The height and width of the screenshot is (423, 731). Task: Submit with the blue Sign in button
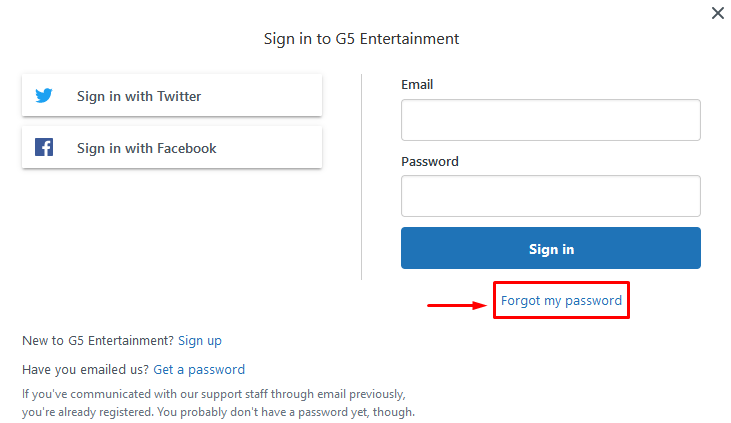click(551, 248)
